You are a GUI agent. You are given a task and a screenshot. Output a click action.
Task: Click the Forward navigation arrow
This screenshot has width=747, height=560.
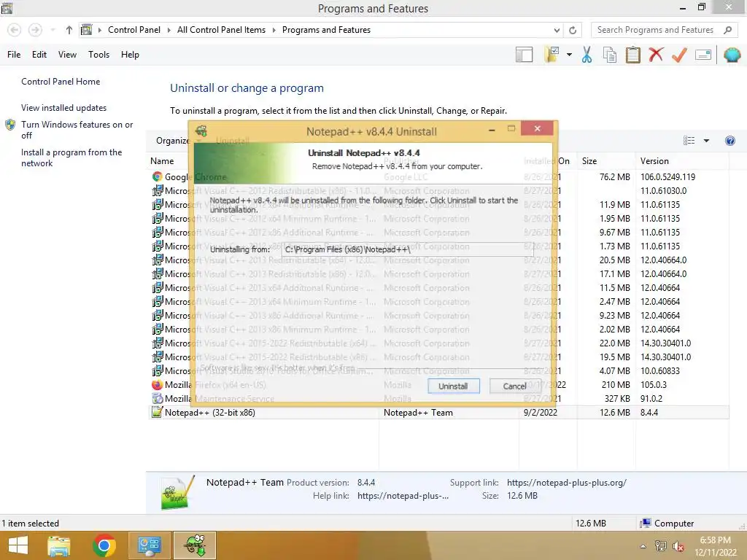click(35, 30)
